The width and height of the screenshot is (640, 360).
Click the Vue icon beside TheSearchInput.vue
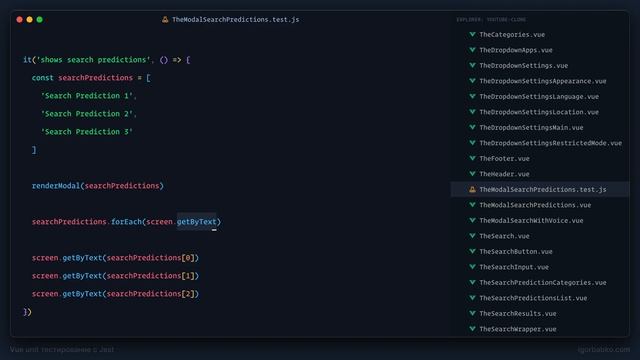[472, 267]
